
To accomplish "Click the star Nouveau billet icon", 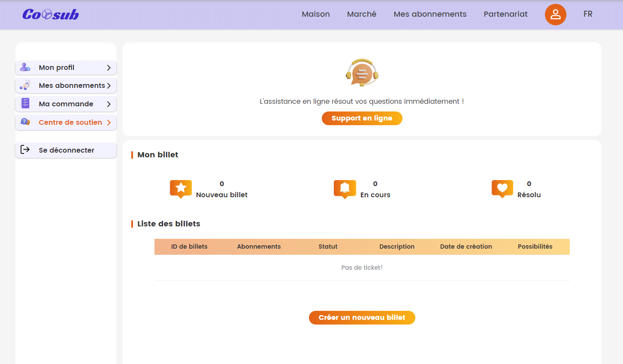I will point(181,189).
